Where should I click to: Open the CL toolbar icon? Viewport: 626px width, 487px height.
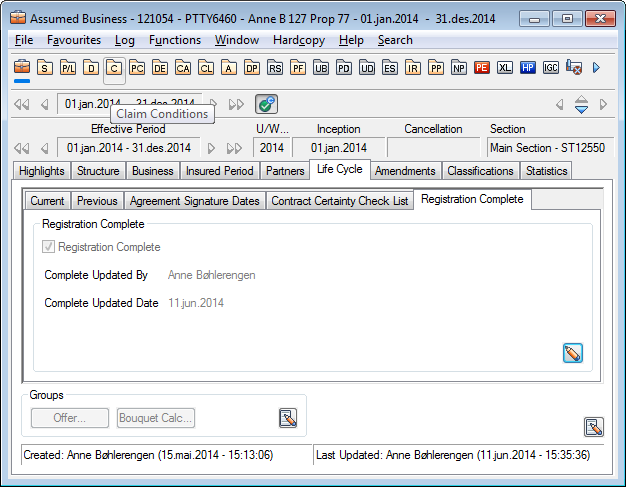(x=206, y=68)
